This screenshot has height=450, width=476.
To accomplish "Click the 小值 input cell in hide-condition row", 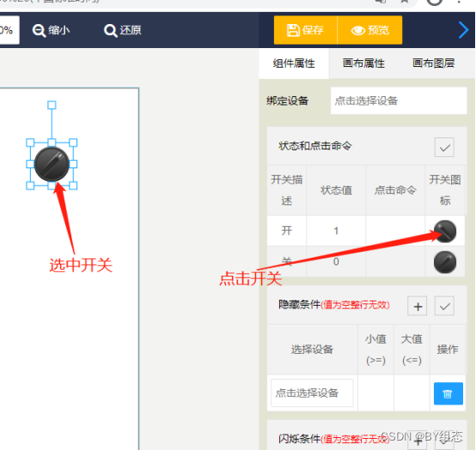I will 375,393.
